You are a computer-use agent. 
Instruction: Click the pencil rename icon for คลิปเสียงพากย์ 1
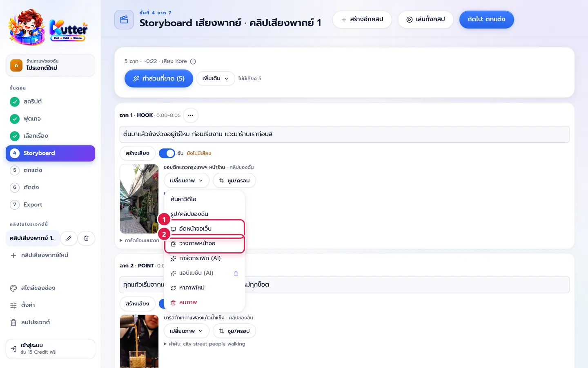pyautogui.click(x=69, y=238)
